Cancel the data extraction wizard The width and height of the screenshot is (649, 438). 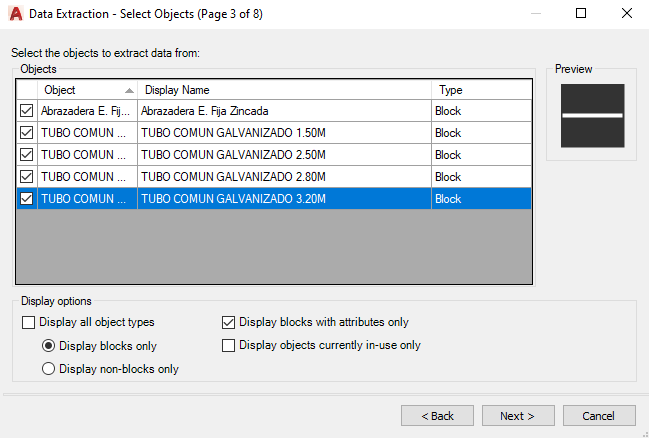click(599, 416)
